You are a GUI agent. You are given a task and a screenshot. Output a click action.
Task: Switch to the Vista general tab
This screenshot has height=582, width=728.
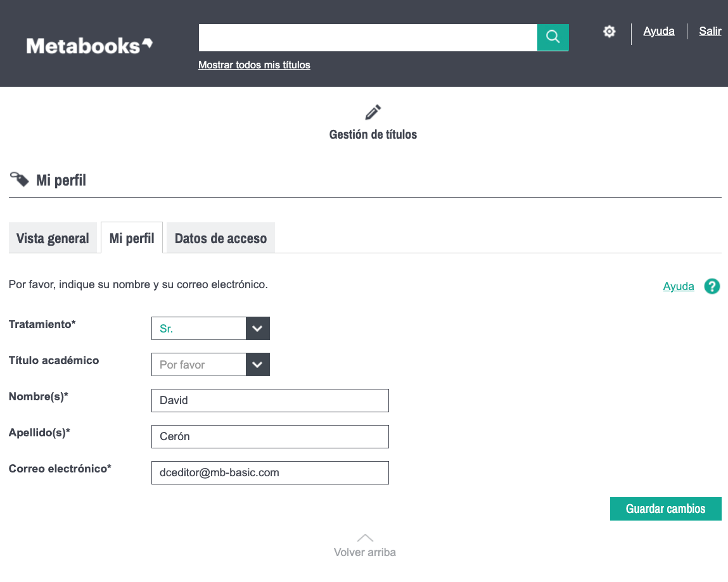pos(53,238)
